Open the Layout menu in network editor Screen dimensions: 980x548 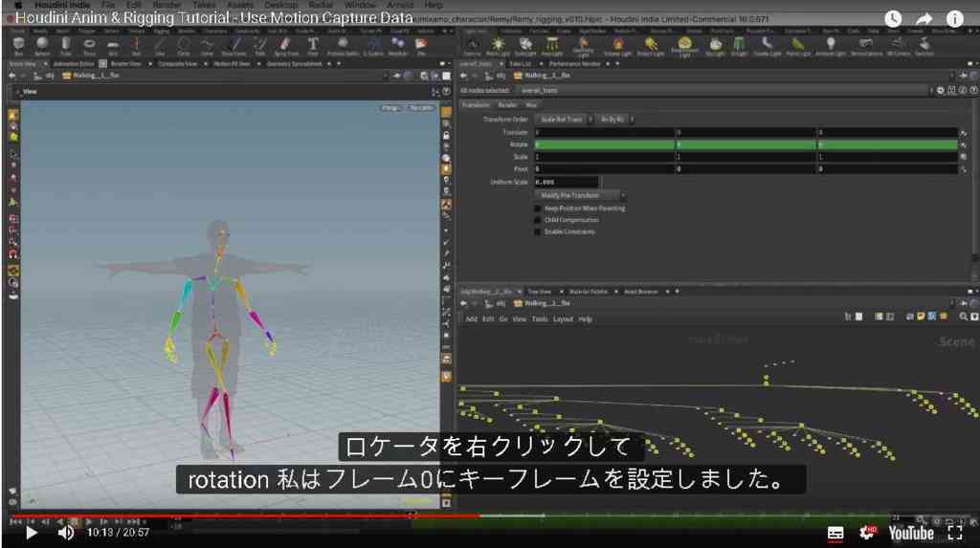563,318
